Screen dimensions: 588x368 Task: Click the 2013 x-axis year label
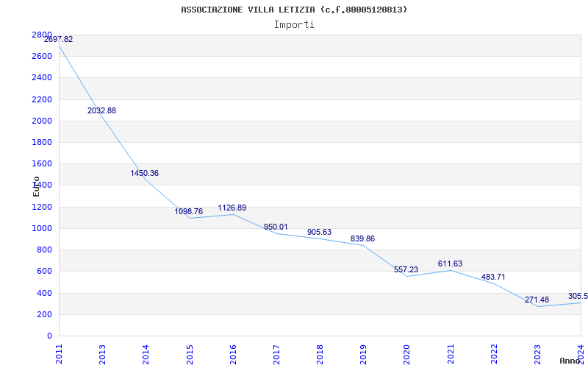tap(102, 354)
